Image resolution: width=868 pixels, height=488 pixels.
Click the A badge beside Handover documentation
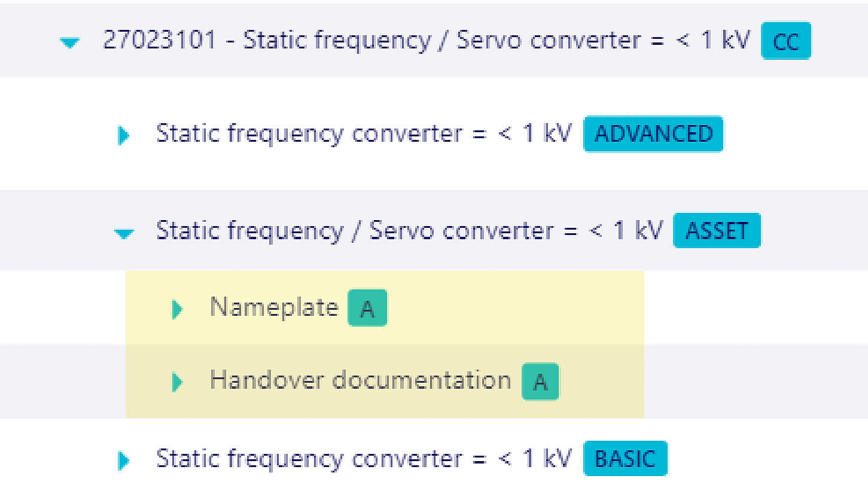pos(540,382)
